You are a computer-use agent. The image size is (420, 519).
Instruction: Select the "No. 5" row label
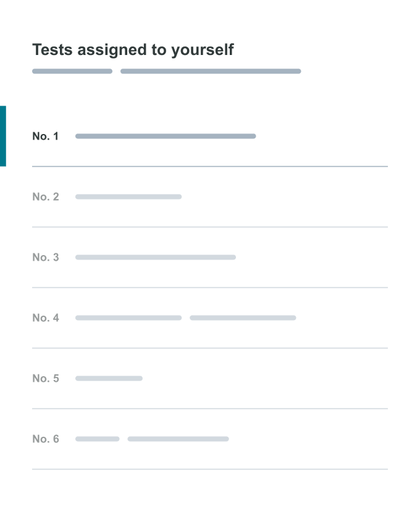[46, 378]
